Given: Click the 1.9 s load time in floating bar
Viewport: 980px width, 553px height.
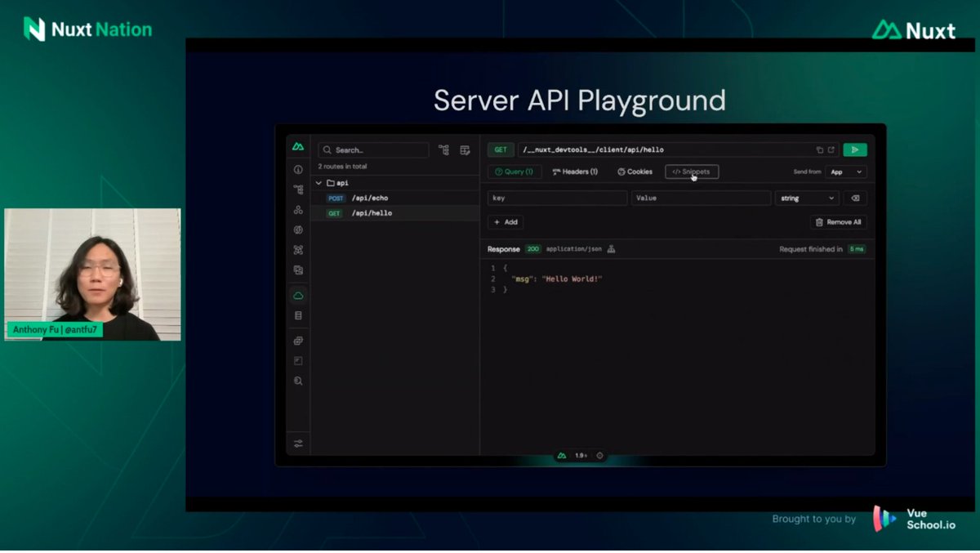Looking at the screenshot, I should (581, 456).
